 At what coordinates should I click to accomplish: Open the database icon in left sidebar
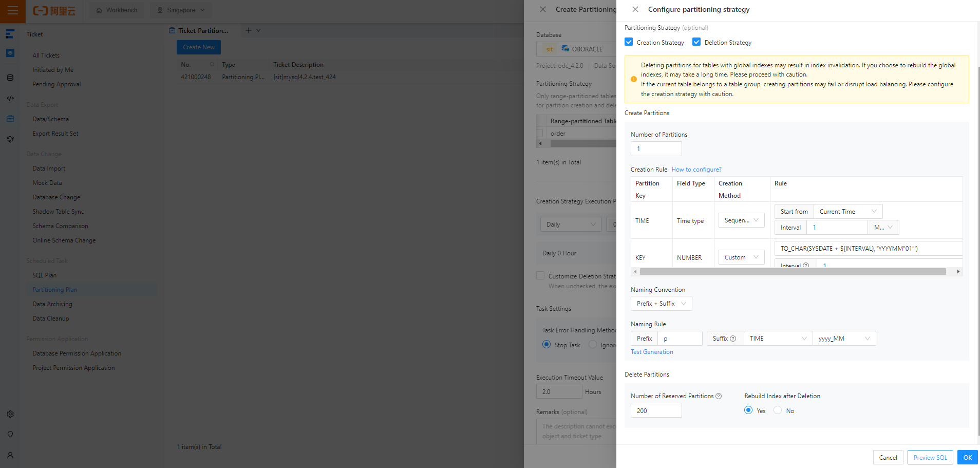point(10,78)
